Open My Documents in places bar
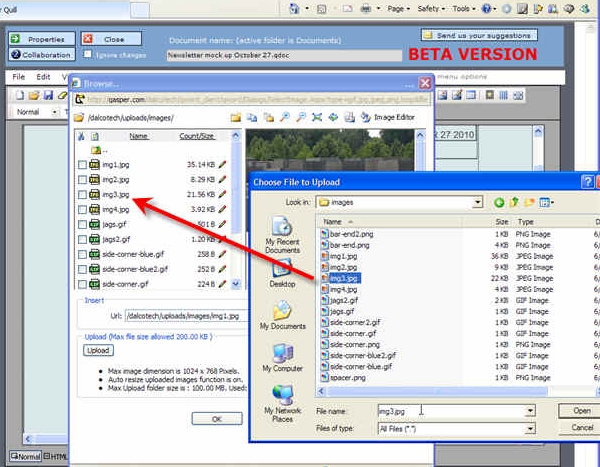Viewport: 600px width, 467px height. pos(282,315)
